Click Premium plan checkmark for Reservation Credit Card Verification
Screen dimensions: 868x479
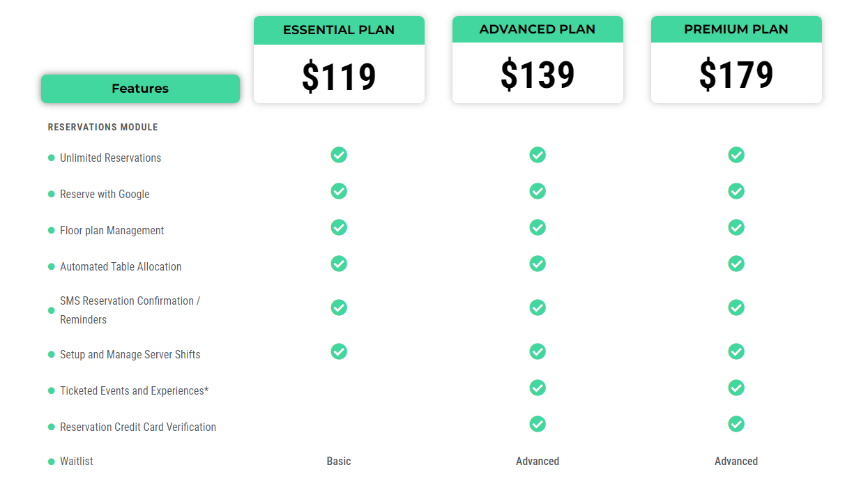click(x=736, y=424)
